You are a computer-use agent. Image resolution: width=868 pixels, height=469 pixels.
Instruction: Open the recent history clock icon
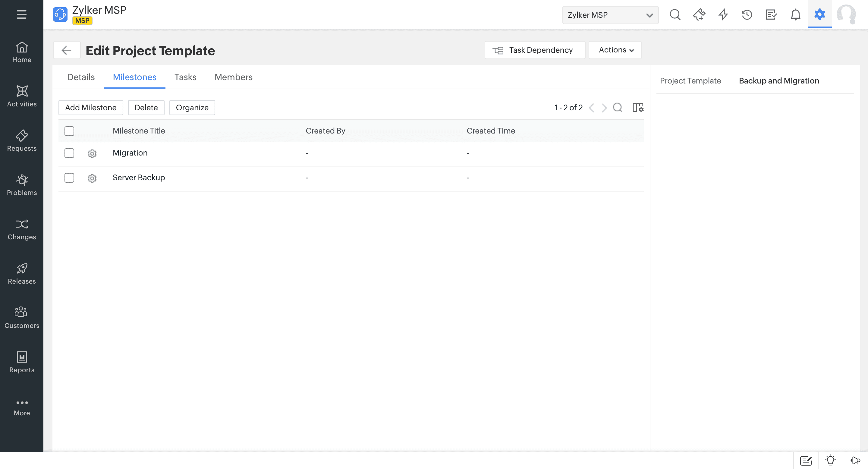click(x=747, y=15)
